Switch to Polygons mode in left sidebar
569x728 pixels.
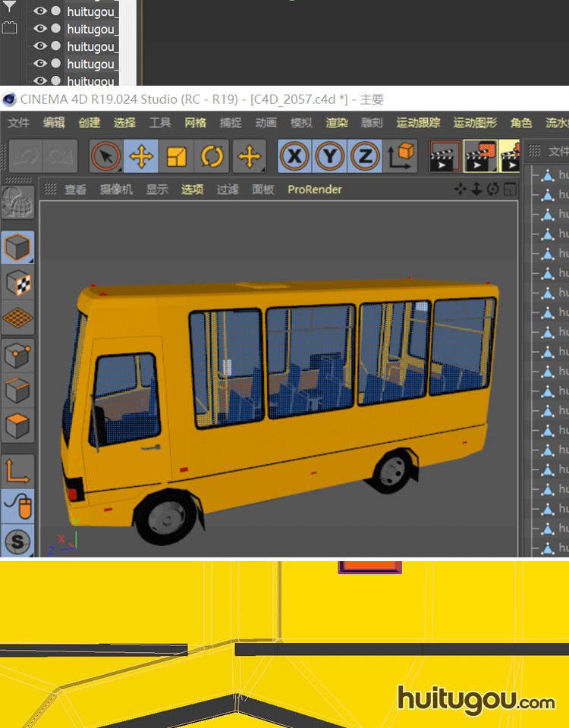click(17, 426)
